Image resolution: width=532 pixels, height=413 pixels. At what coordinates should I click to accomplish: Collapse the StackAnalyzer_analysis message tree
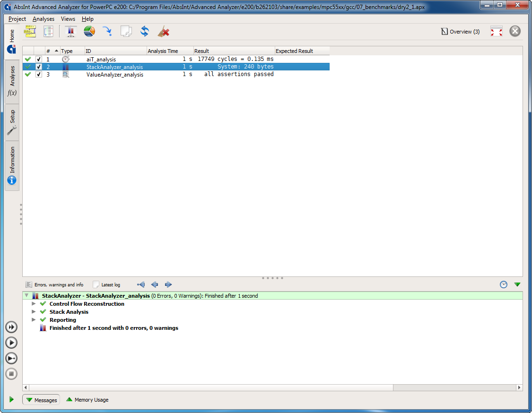point(26,296)
